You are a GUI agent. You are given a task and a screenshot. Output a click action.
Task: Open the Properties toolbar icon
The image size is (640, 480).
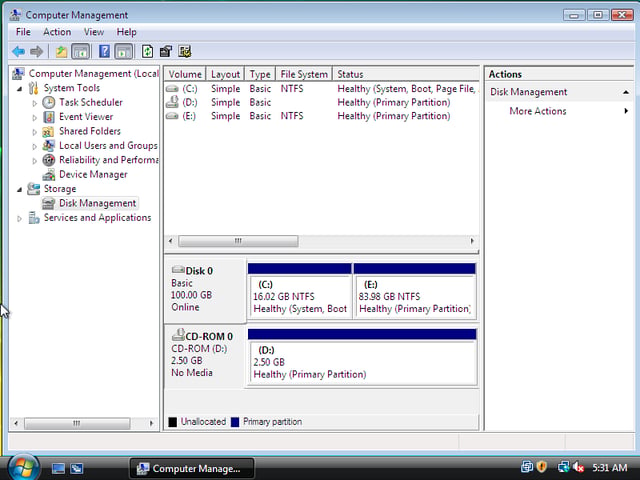(x=166, y=52)
